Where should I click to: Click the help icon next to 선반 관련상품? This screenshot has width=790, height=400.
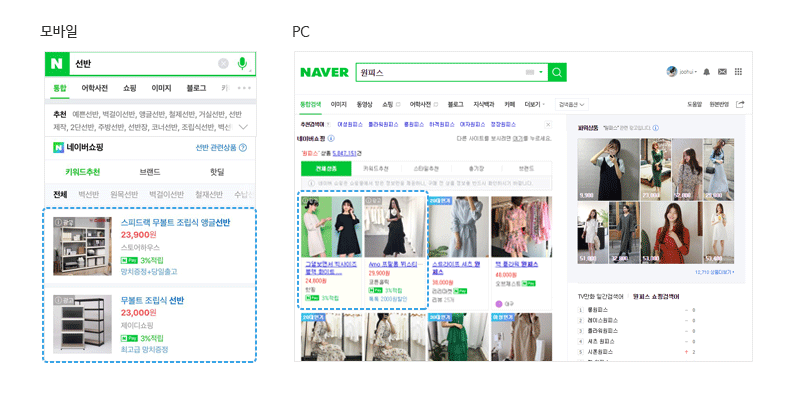tap(243, 148)
